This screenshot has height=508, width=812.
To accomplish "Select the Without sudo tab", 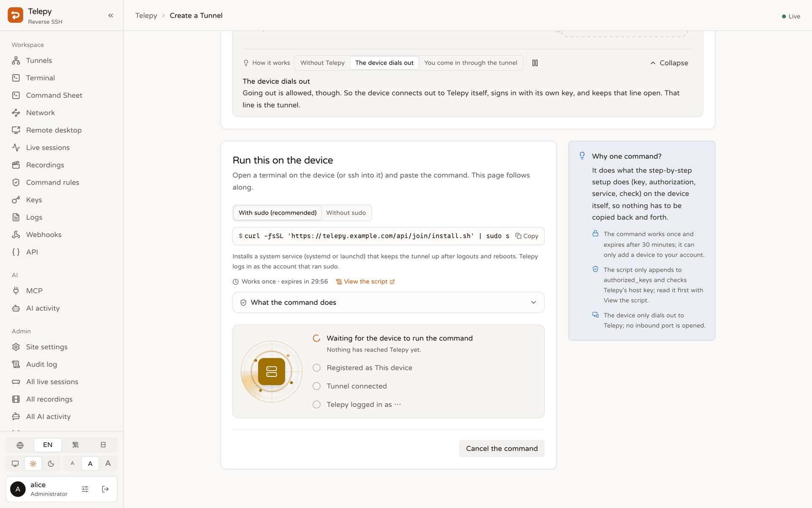I will point(346,213).
